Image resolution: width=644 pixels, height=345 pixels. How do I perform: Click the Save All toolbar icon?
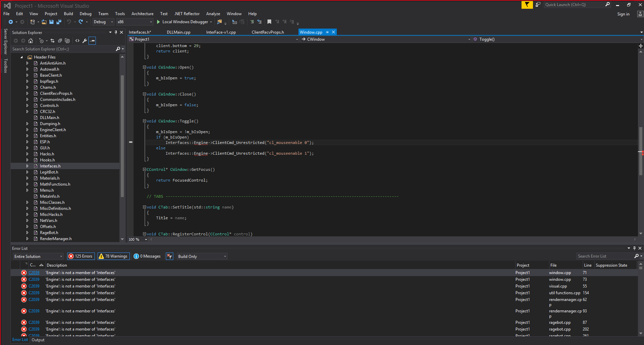click(x=59, y=22)
